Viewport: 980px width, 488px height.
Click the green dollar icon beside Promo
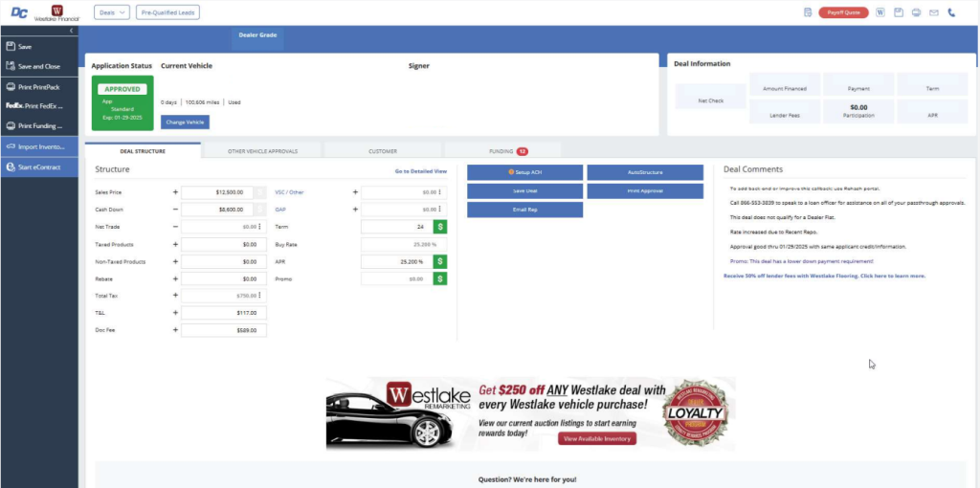point(440,278)
